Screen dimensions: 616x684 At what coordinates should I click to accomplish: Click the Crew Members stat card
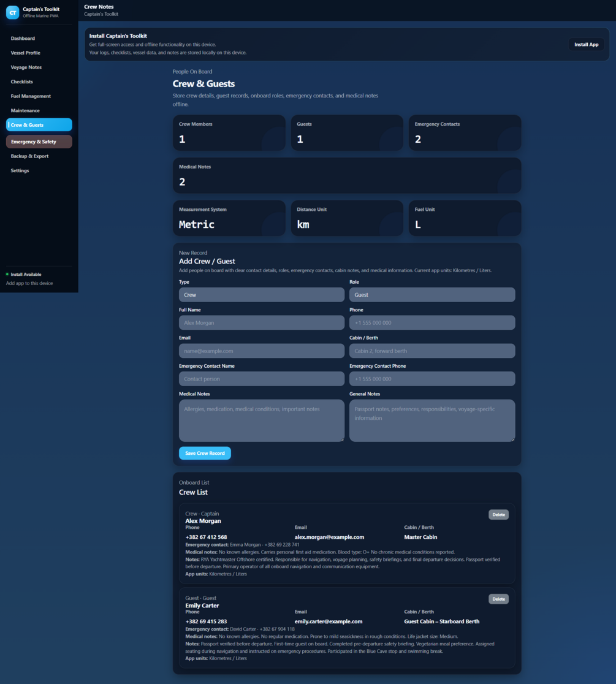(229, 132)
